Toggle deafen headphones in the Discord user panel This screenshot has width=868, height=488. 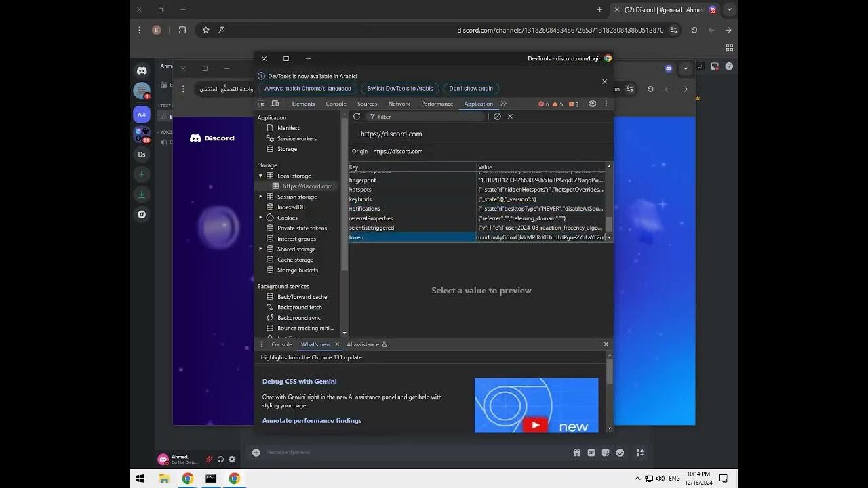coord(220,460)
